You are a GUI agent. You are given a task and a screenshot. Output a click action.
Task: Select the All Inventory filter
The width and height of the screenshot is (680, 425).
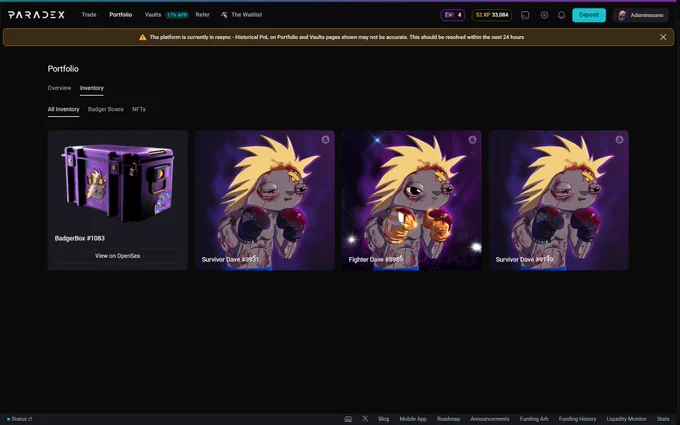63,109
